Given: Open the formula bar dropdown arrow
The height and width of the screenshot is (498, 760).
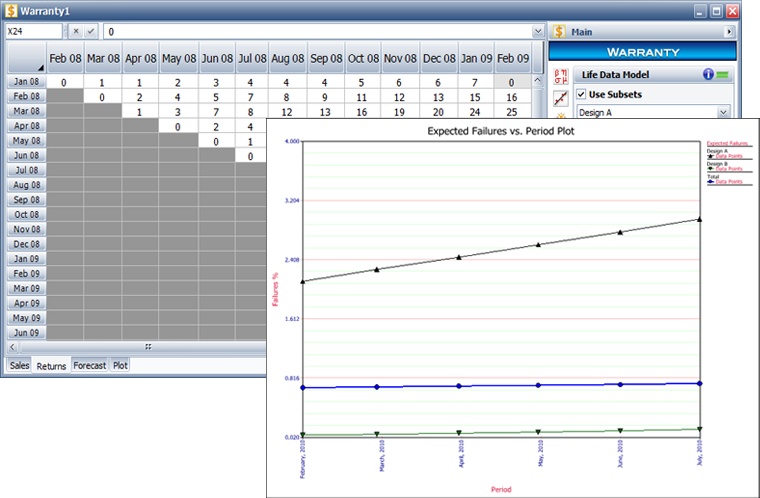Looking at the screenshot, I should (538, 32).
